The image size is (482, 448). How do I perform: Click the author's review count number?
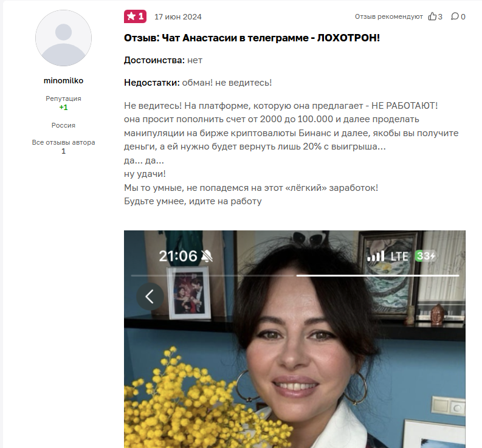coord(63,151)
